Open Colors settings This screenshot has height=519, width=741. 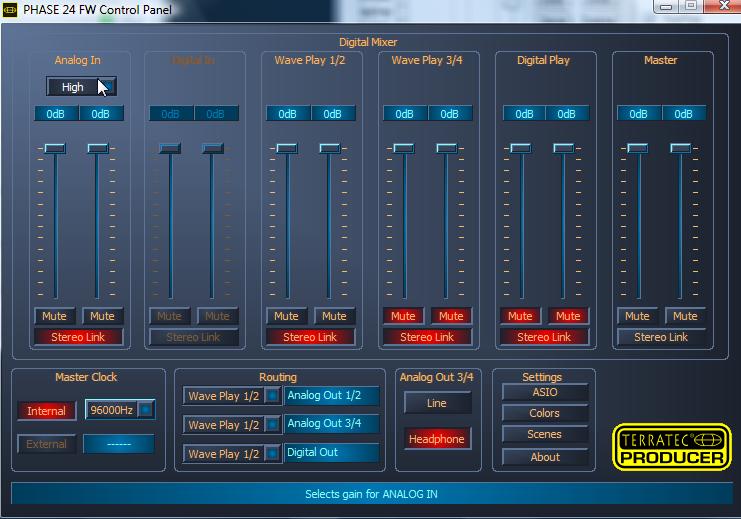point(545,413)
